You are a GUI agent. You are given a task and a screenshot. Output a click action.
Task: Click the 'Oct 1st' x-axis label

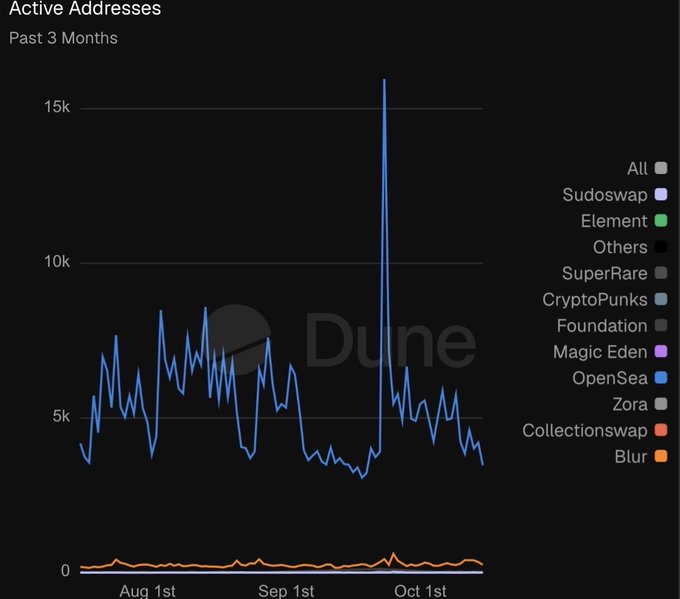click(x=420, y=591)
